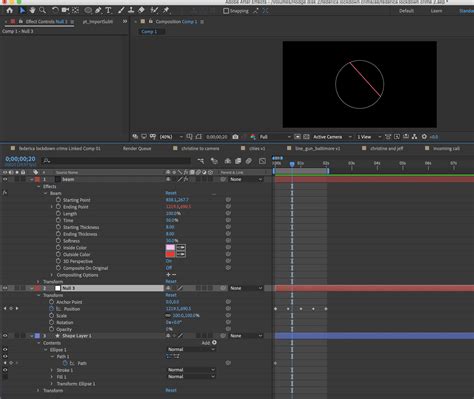Open the 1 View layout dropdown
Viewport: 474px width, 399px height.
pos(369,137)
